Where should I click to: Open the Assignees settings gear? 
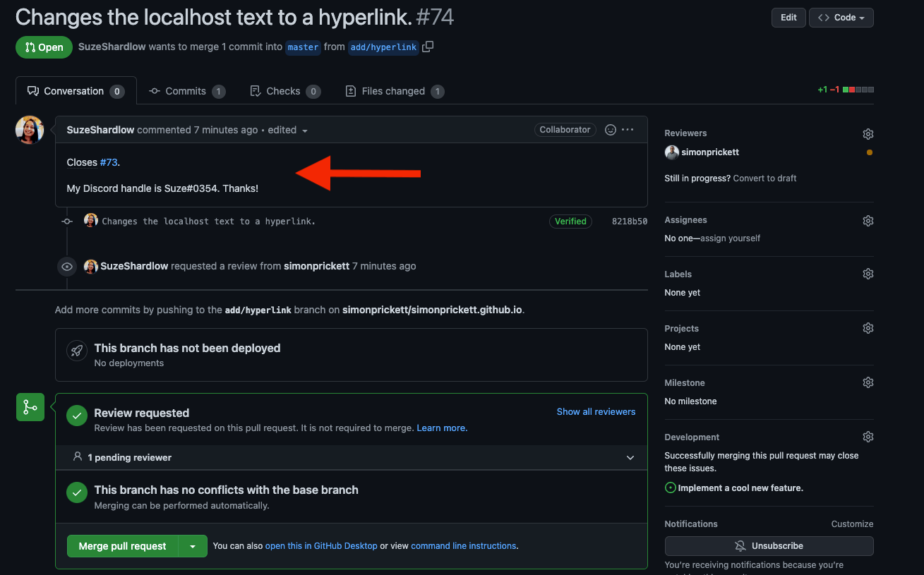tap(868, 220)
